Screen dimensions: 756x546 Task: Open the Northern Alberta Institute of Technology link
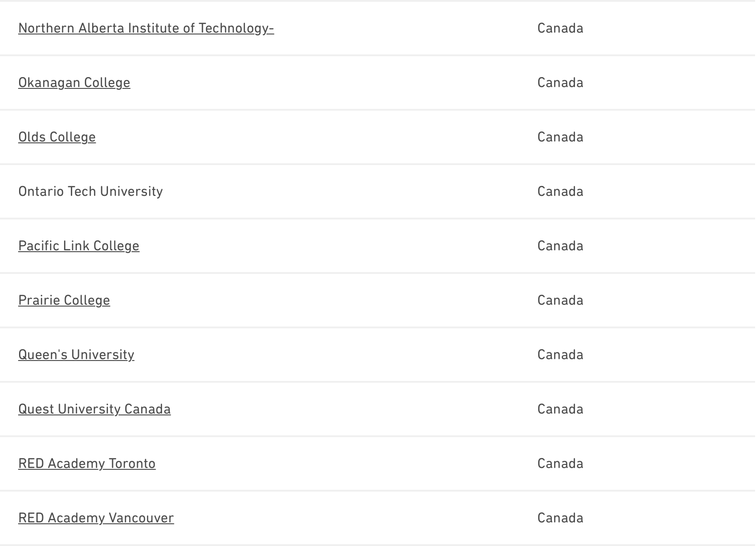[x=146, y=28]
